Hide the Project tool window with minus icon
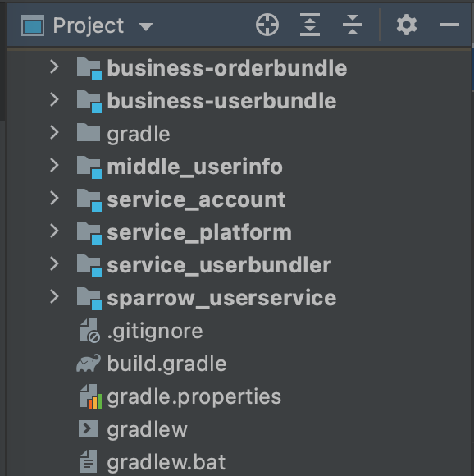This screenshot has width=474, height=476. coord(449,25)
